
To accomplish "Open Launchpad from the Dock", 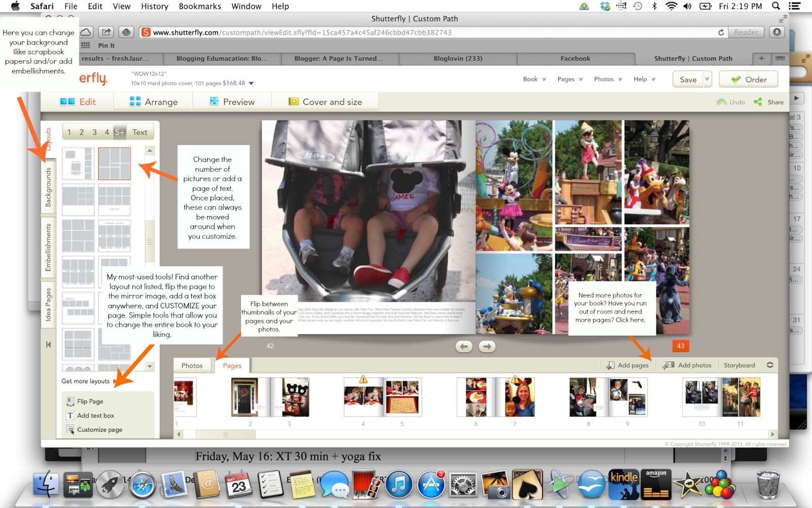I will (110, 484).
